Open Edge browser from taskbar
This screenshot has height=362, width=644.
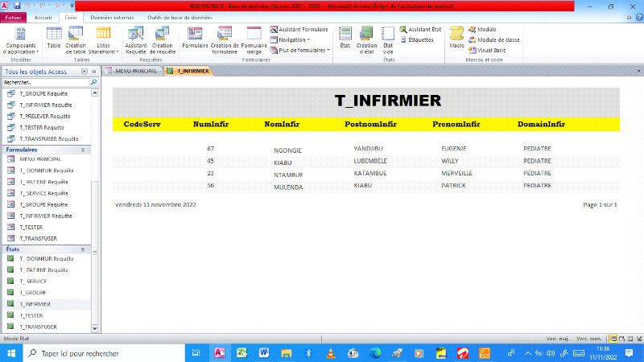pyautogui.click(x=374, y=353)
